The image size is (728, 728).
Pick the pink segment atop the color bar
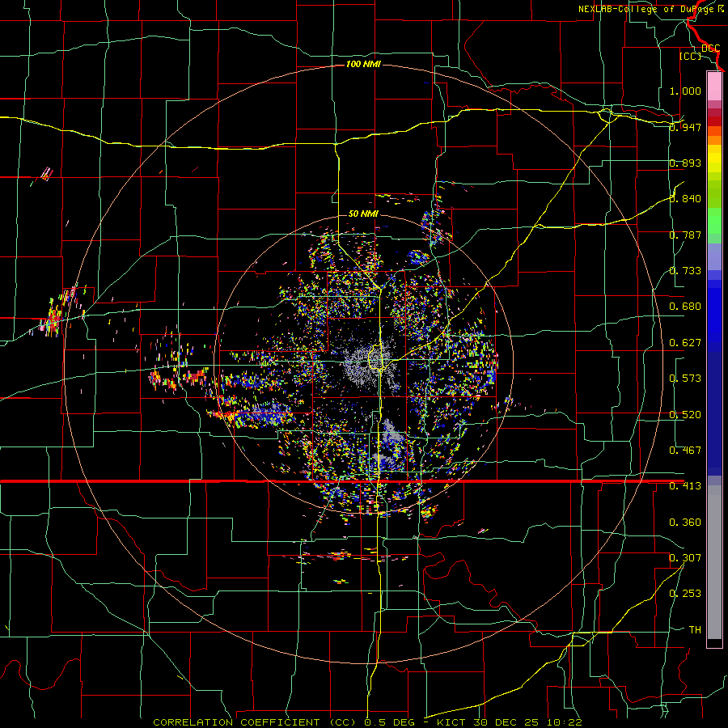point(714,86)
